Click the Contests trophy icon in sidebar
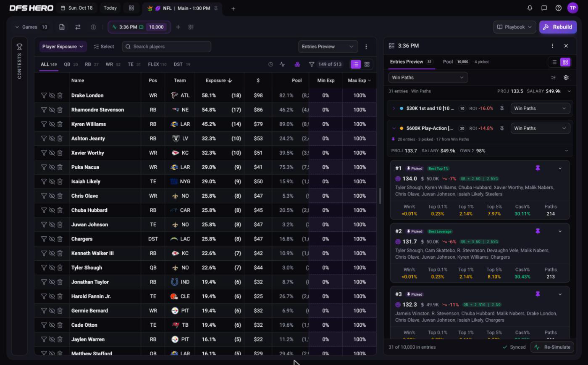The height and width of the screenshot is (365, 588). pos(19,47)
